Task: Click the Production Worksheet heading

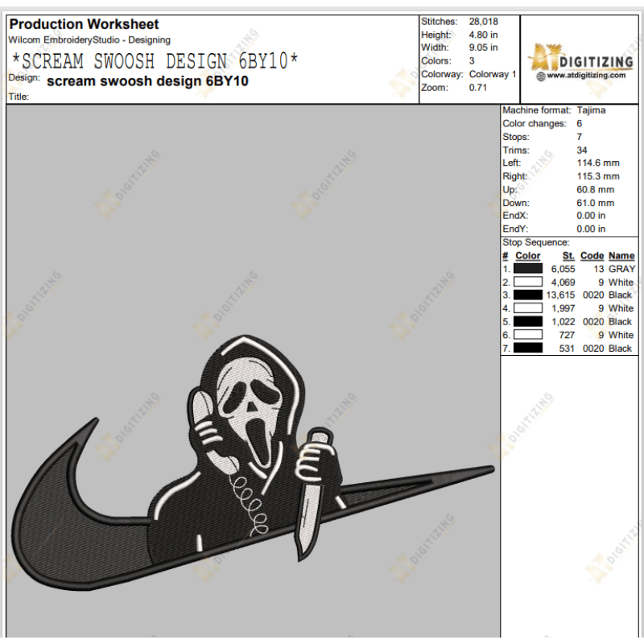Action: pos(83,24)
